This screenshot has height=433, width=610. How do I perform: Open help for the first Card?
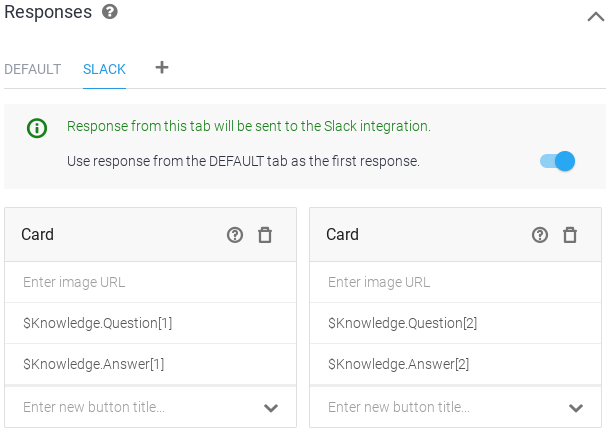tap(235, 235)
